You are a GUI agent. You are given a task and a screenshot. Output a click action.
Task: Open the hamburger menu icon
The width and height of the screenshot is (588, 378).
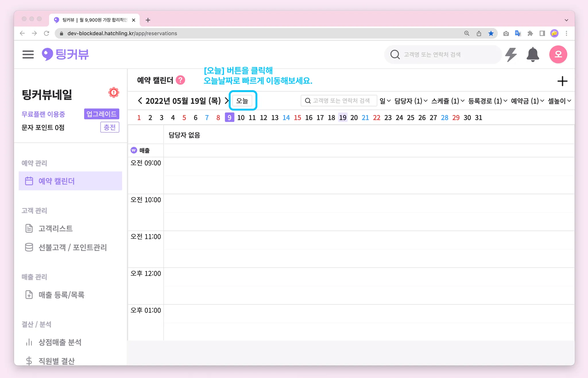coord(28,54)
